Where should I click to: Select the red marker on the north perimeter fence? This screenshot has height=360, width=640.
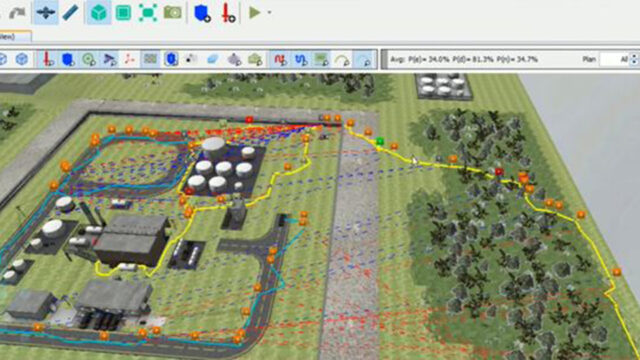click(x=249, y=120)
